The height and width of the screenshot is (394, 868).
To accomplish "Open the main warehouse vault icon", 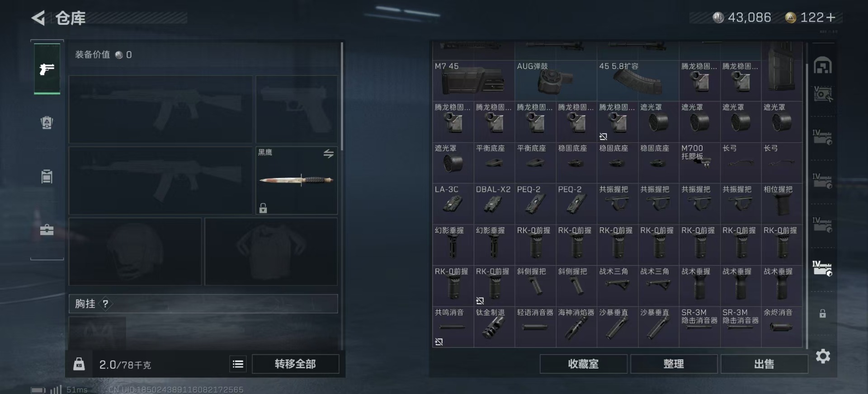I will pyautogui.click(x=823, y=66).
